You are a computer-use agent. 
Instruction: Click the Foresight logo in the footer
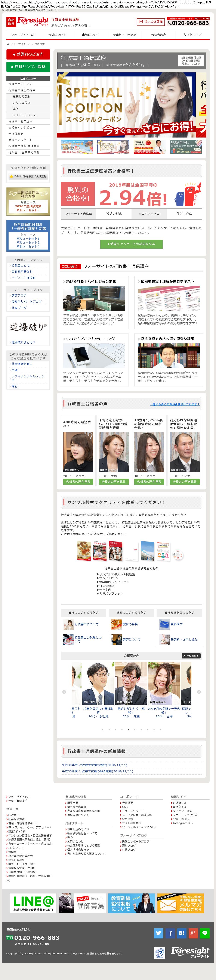pyautogui.click(x=190, y=952)
